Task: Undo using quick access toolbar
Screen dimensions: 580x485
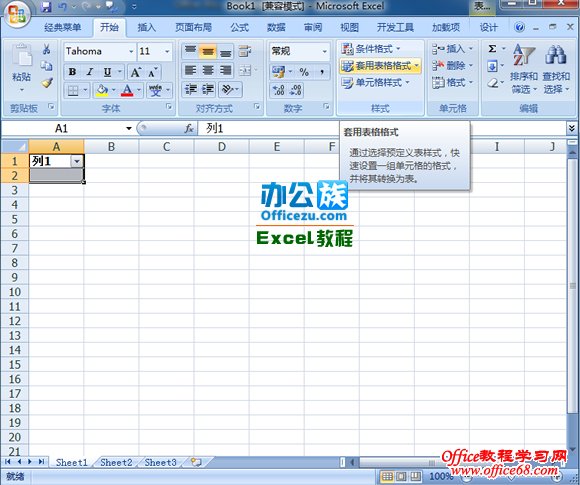Action: [x=63, y=6]
